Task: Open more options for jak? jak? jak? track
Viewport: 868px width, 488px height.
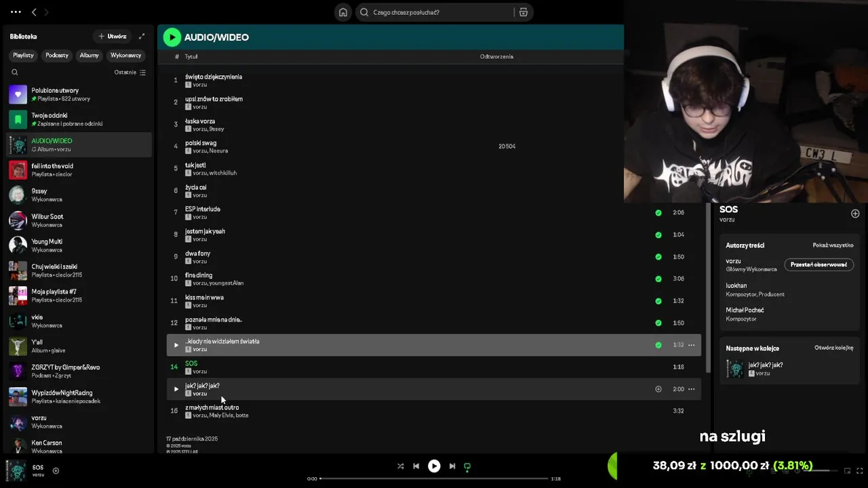Action: coord(692,389)
